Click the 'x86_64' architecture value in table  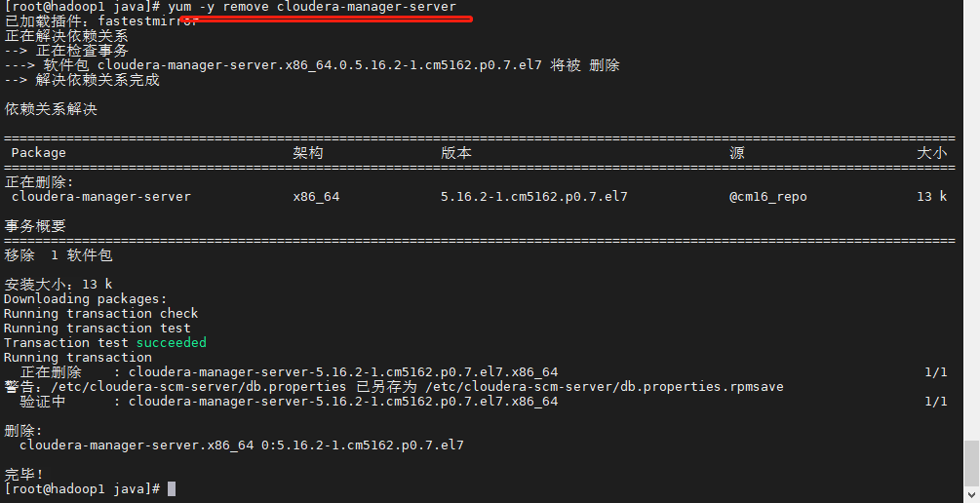click(x=316, y=197)
